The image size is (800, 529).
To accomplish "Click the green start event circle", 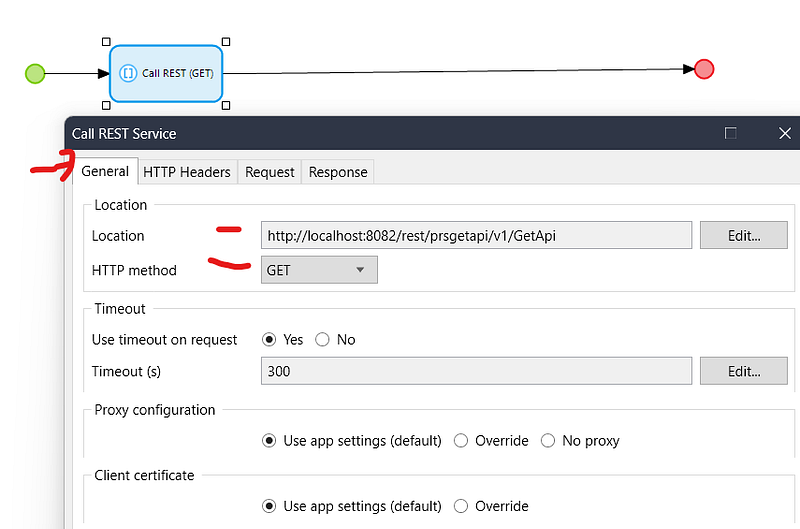I will point(35,73).
